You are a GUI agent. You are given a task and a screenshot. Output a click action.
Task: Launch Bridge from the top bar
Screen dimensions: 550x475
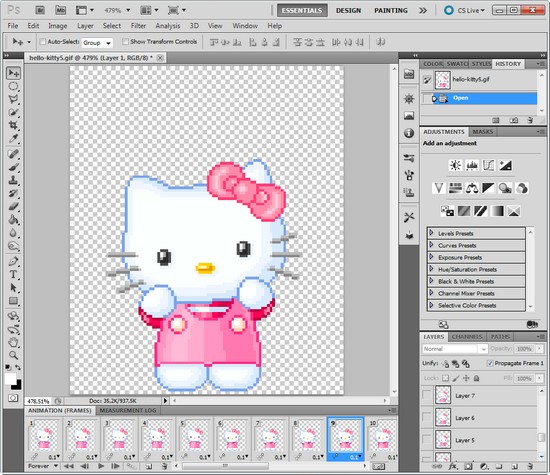[x=40, y=10]
